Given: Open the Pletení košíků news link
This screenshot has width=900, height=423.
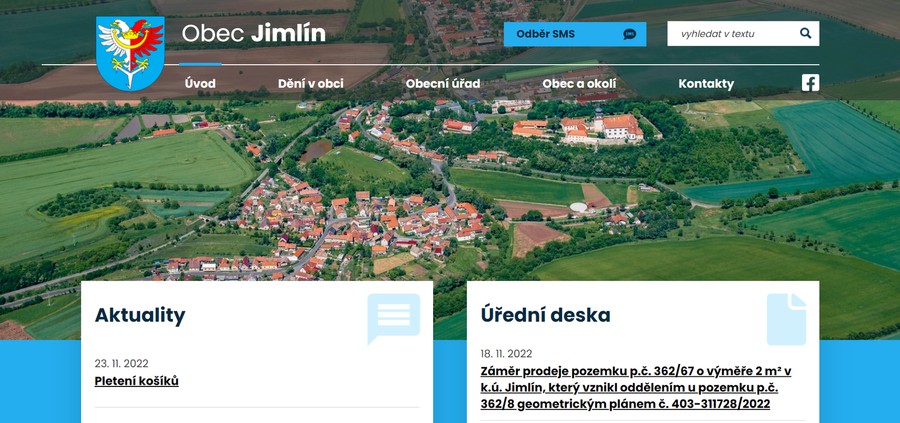Looking at the screenshot, I should tap(137, 381).
